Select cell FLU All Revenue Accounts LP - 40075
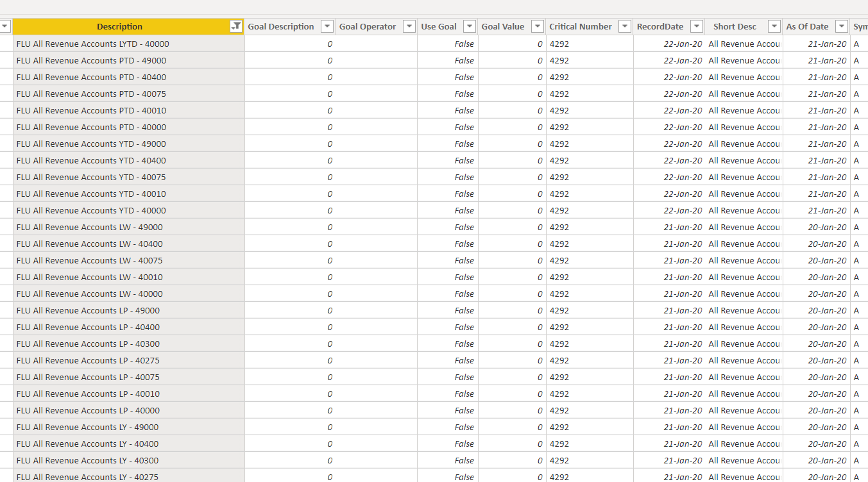The height and width of the screenshot is (482, 868). point(128,377)
